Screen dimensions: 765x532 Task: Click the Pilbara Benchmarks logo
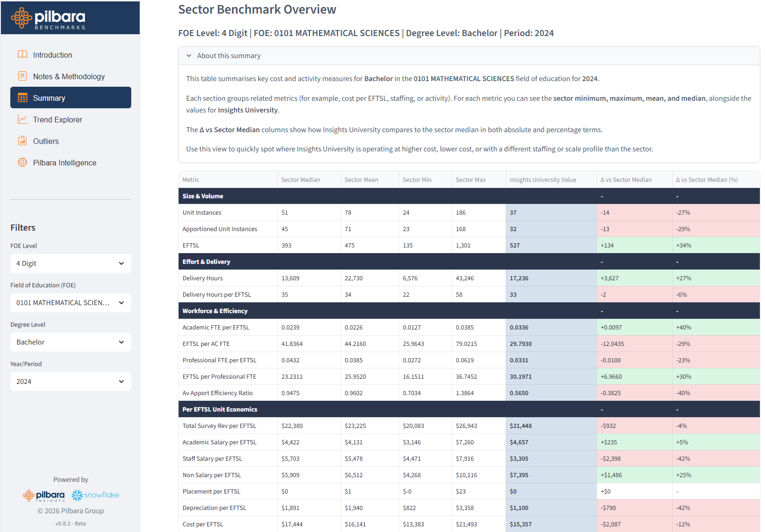pos(48,18)
